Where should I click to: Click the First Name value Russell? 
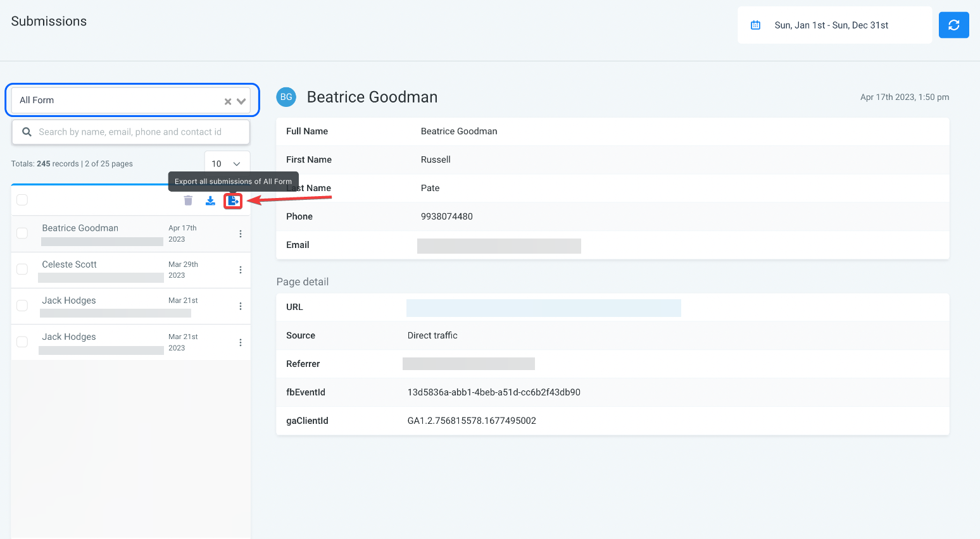click(x=436, y=159)
